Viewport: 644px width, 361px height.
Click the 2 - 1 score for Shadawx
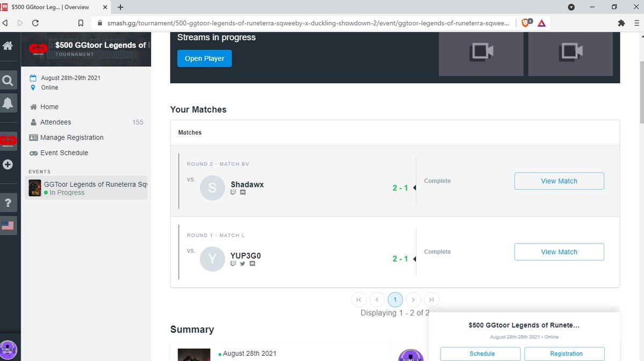click(x=400, y=187)
